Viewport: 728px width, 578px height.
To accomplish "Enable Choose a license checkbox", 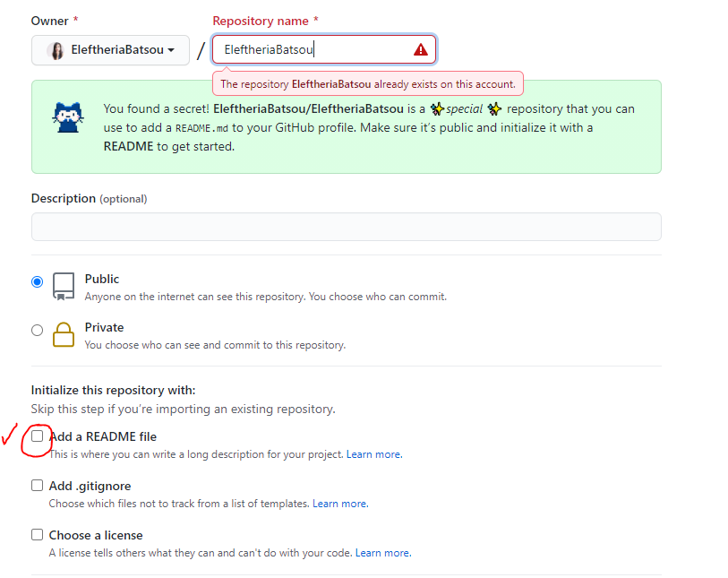I will tap(37, 535).
